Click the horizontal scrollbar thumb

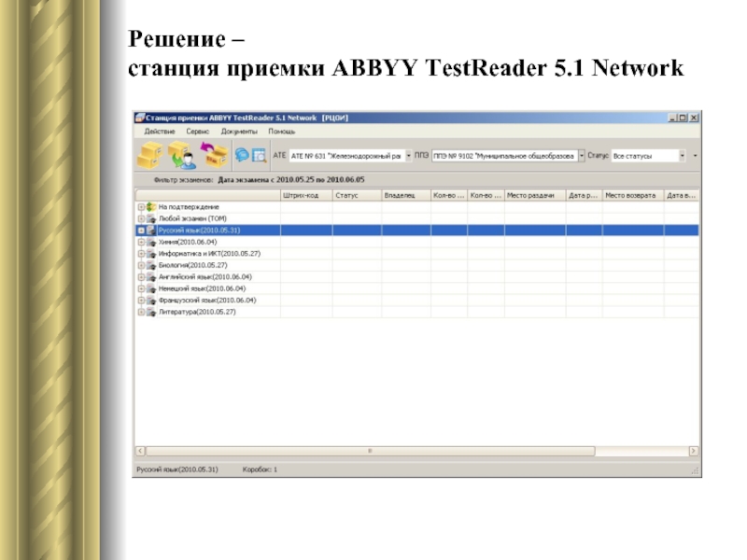point(370,451)
